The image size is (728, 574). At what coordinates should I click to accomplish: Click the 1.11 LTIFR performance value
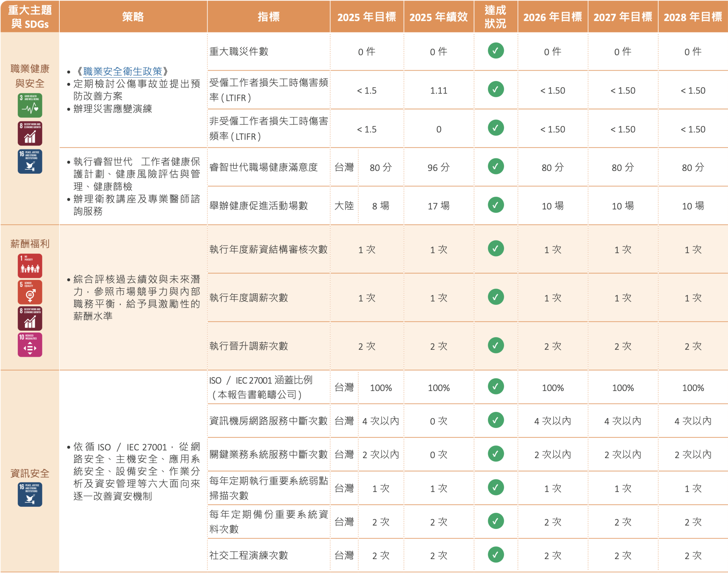[439, 90]
